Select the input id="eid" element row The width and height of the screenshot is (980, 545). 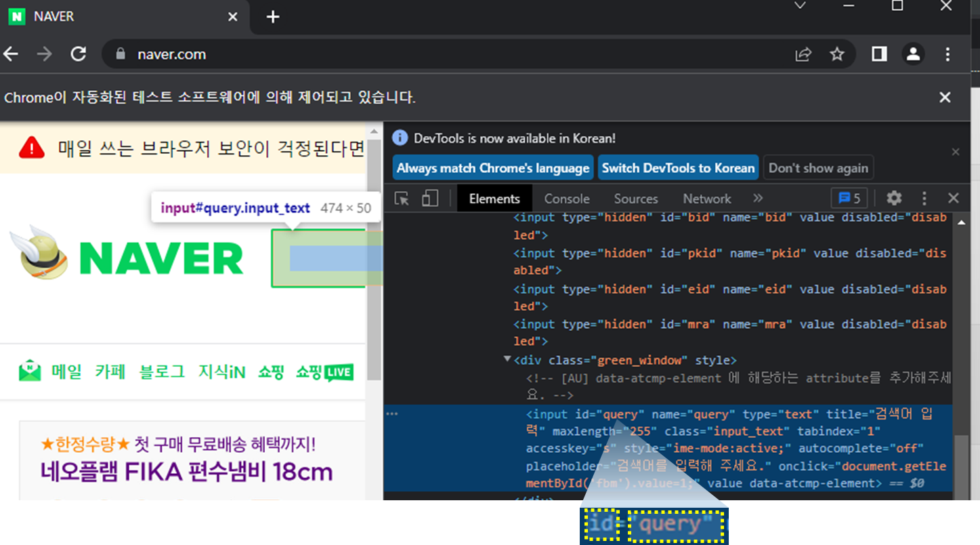pyautogui.click(x=668, y=298)
